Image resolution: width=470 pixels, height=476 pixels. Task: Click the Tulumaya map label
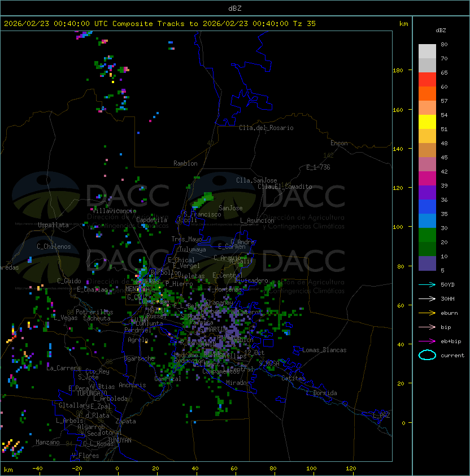click(193, 249)
